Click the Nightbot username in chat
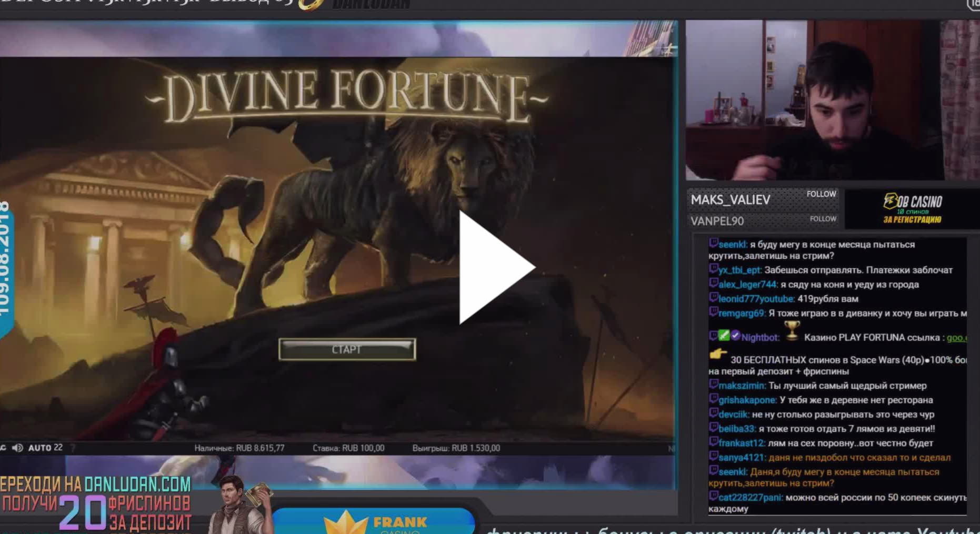This screenshot has width=980, height=534. pos(760,338)
